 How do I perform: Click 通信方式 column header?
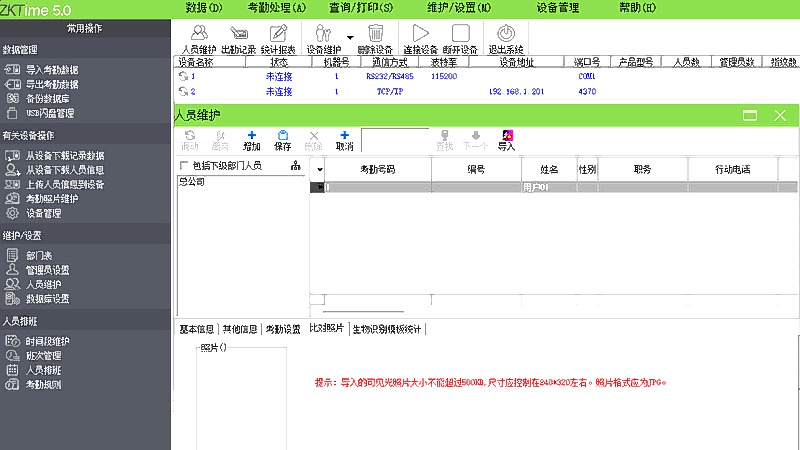pos(390,62)
